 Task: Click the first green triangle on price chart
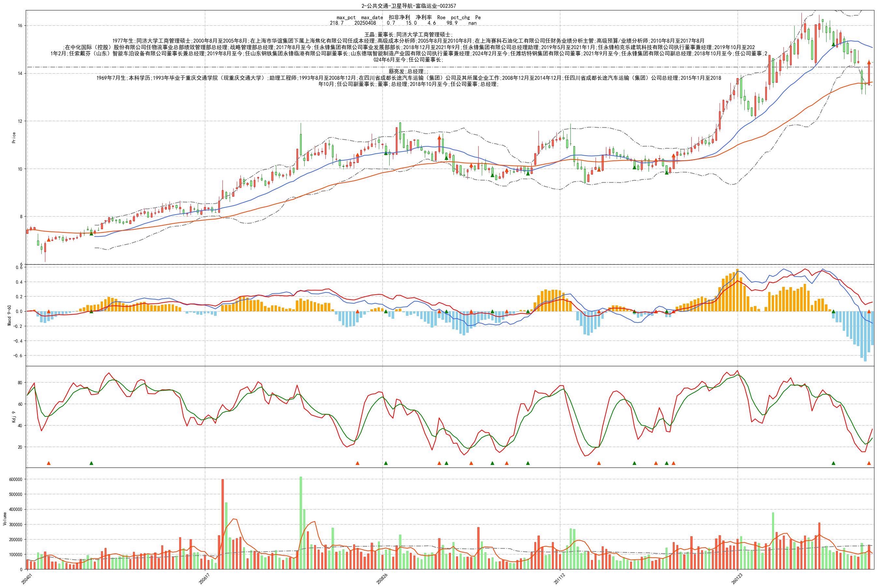click(91, 234)
